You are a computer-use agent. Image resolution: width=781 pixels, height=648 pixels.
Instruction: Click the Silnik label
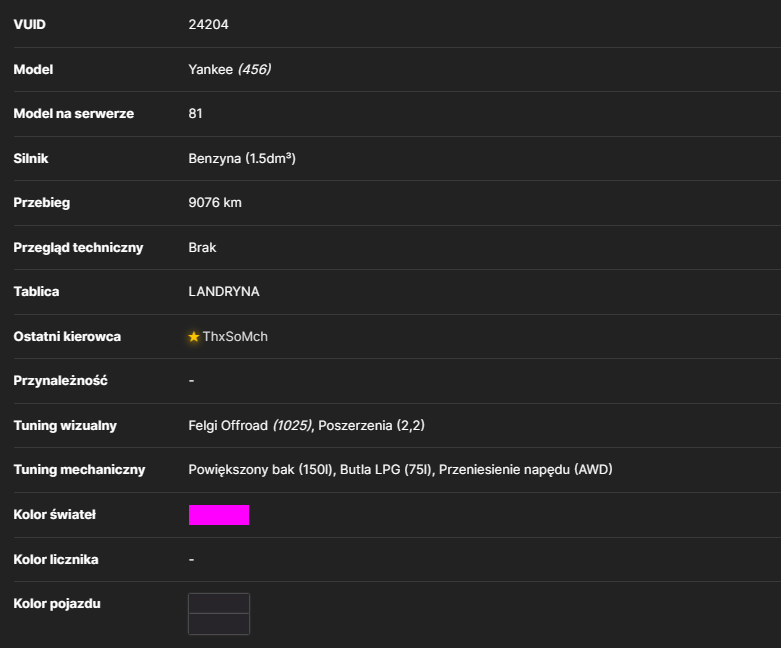pyautogui.click(x=31, y=158)
